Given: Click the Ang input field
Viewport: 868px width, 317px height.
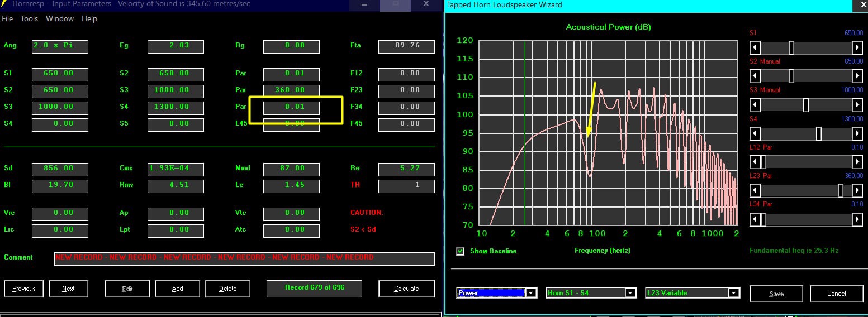Looking at the screenshot, I should pyautogui.click(x=60, y=46).
